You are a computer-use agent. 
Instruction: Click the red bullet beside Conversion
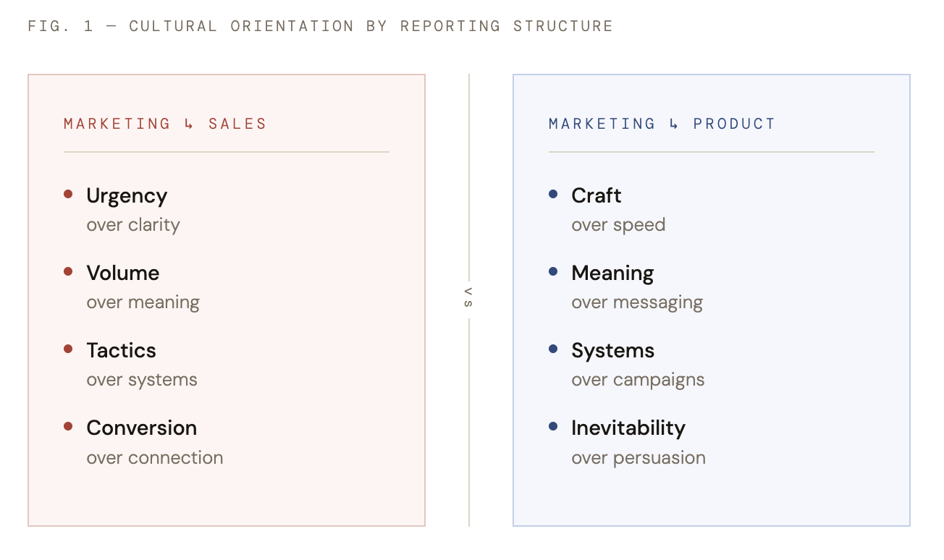tap(68, 426)
